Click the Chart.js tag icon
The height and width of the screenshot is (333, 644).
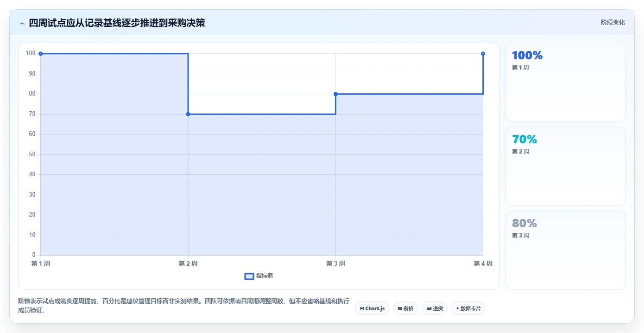coord(362,308)
